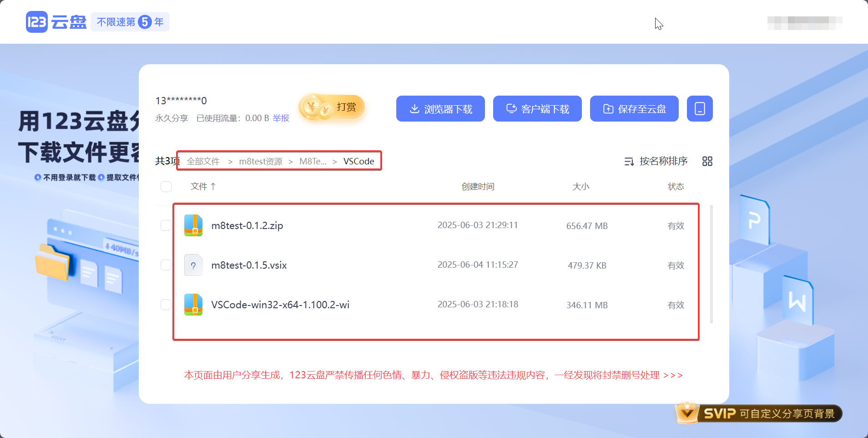The height and width of the screenshot is (438, 868).
Task: Check the box for m8test-0.1.5.vsix
Action: coord(166,265)
